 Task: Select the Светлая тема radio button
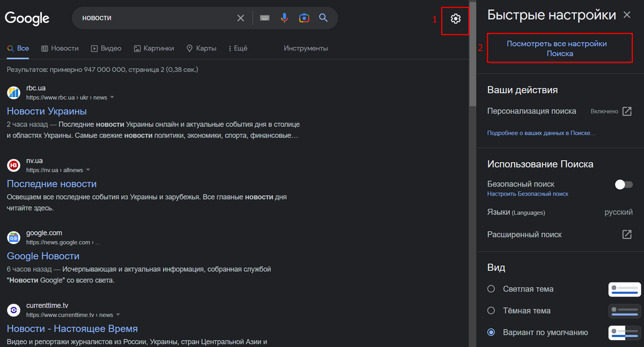point(491,289)
